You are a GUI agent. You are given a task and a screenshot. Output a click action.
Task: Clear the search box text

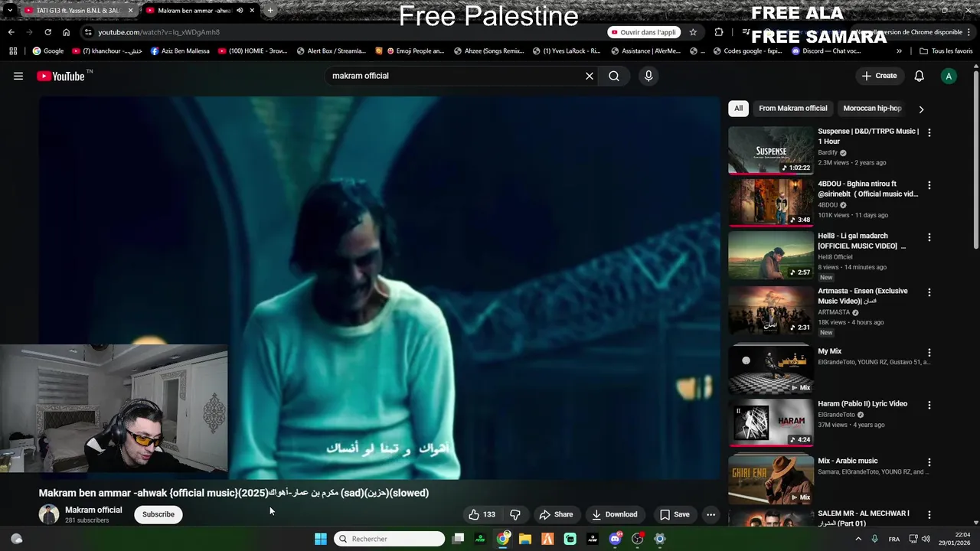point(590,76)
